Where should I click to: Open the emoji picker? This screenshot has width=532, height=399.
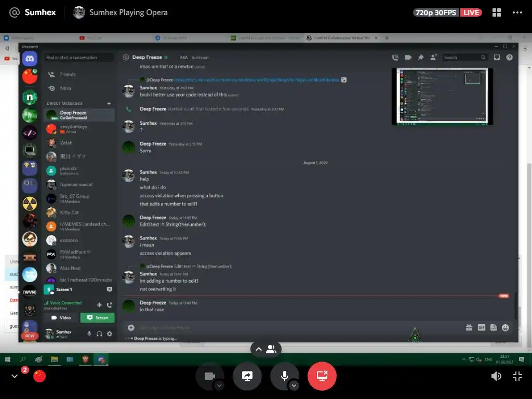pyautogui.click(x=506, y=327)
